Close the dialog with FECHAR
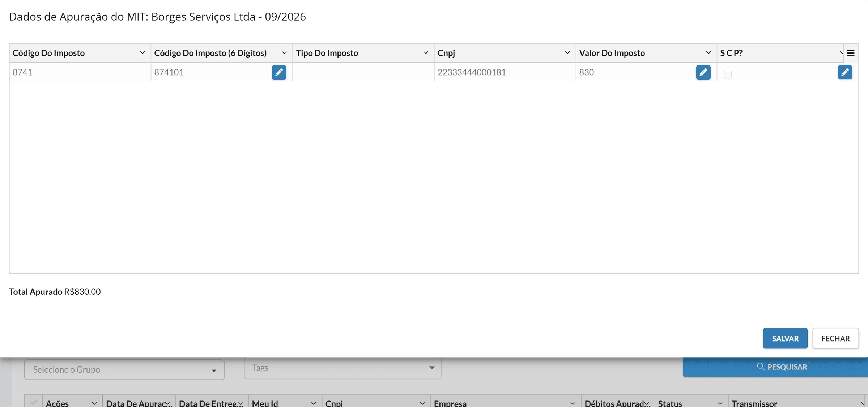868x407 pixels. (x=835, y=338)
